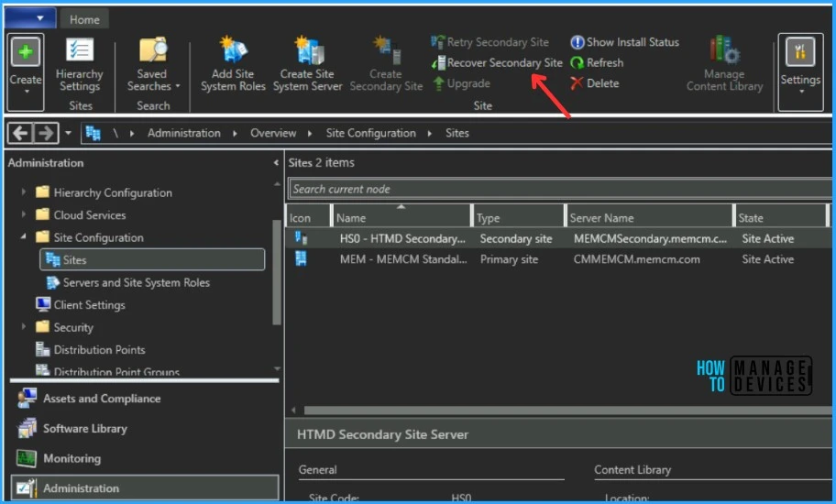
Task: Select the HS0 - HTMD Secondary site row
Action: [559, 238]
